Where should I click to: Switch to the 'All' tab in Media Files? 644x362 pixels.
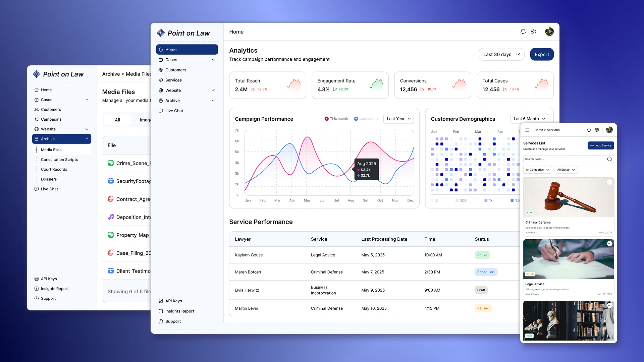coord(117,120)
